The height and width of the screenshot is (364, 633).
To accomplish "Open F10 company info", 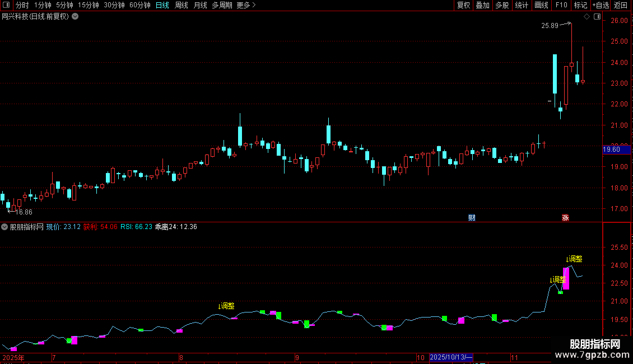I will click(x=561, y=5).
